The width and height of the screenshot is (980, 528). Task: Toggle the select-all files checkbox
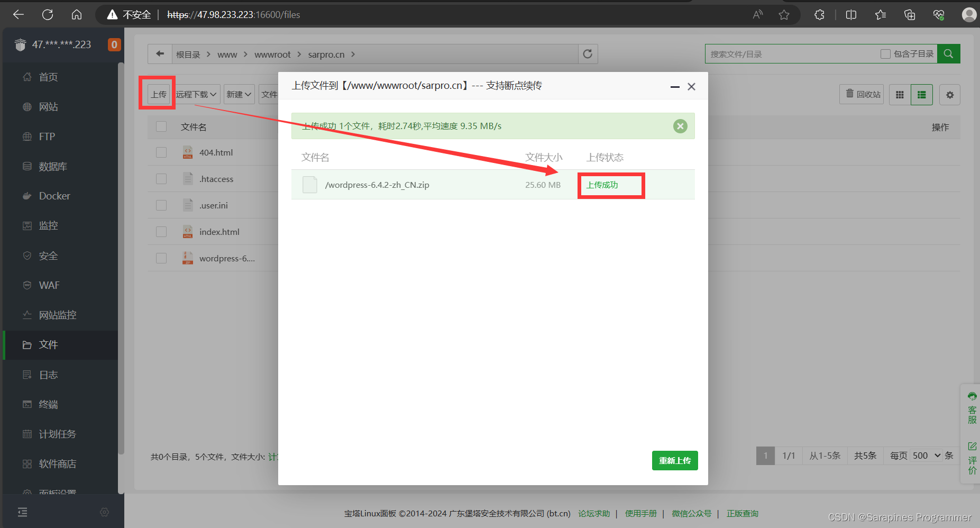pos(161,126)
